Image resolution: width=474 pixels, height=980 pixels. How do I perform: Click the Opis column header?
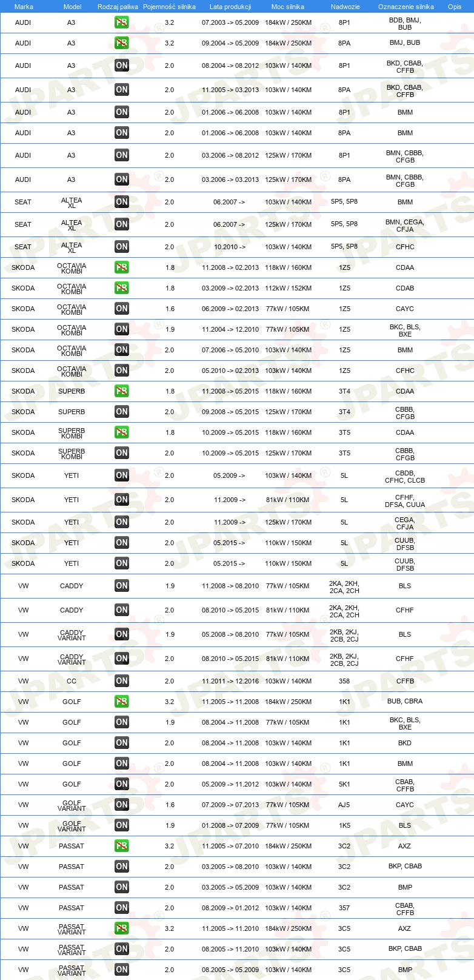coord(455,7)
